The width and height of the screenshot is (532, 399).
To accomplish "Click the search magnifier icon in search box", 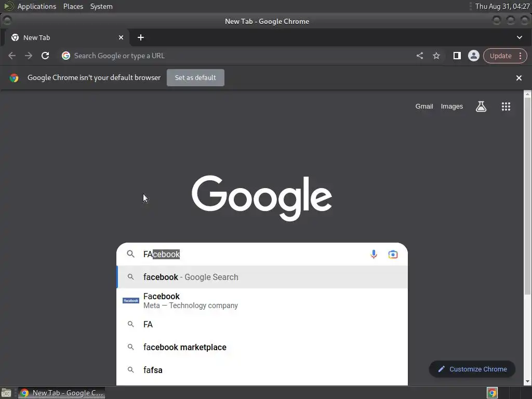I will [x=130, y=254].
